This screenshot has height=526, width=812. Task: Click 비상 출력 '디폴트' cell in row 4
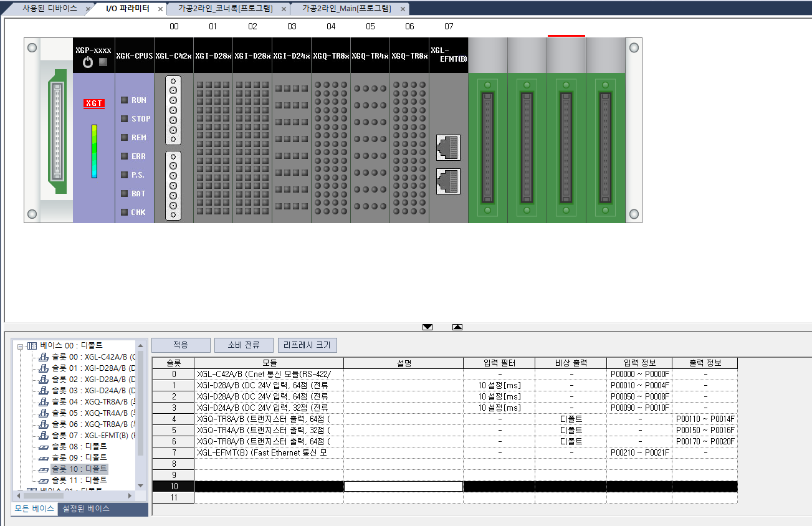[571, 419]
